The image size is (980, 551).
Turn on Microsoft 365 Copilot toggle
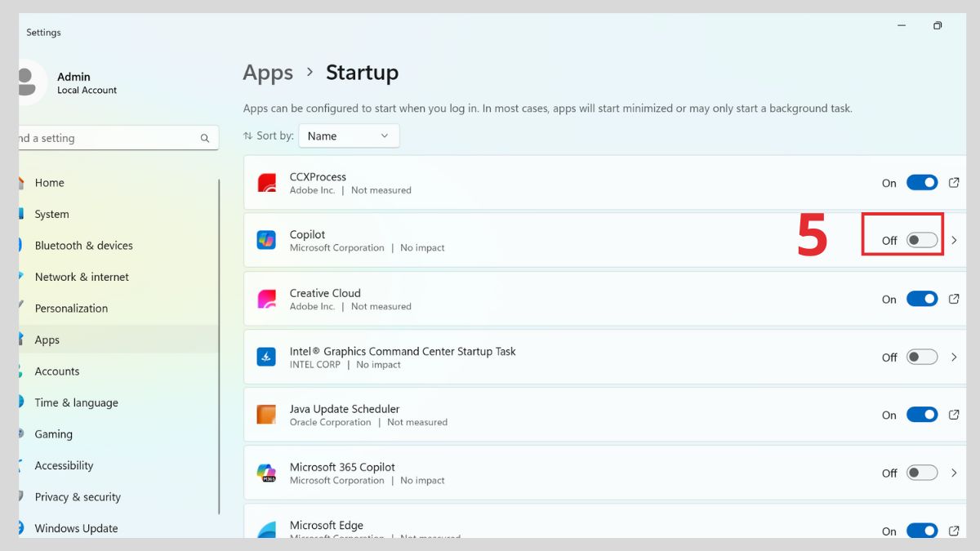pos(922,473)
